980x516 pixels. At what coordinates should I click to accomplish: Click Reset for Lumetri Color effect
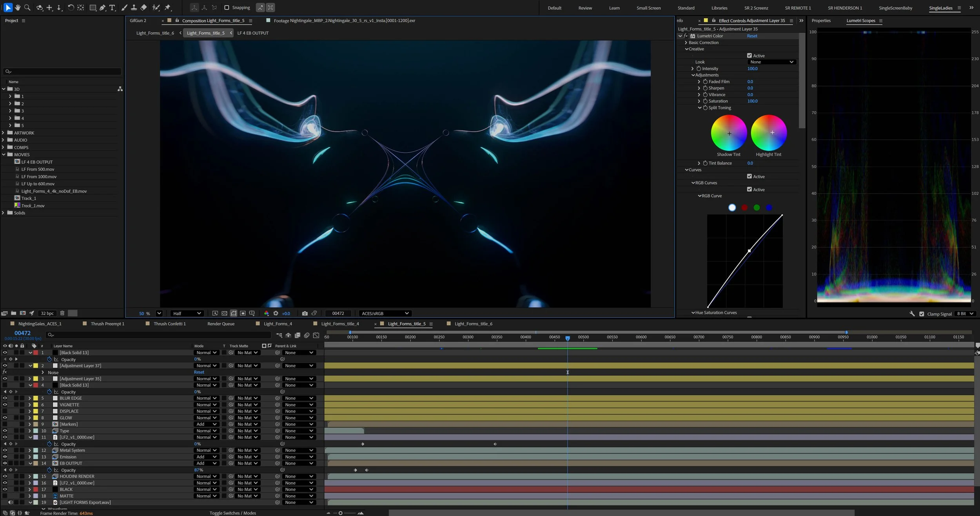tap(751, 36)
